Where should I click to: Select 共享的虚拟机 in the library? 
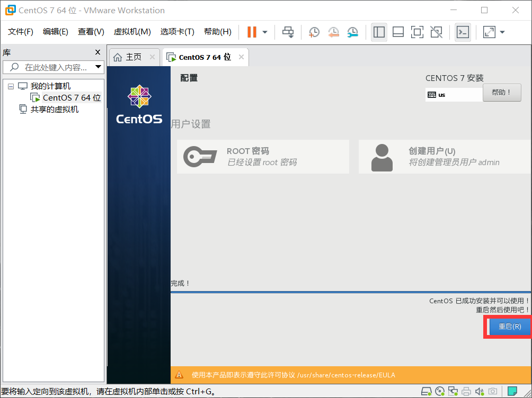[54, 109]
